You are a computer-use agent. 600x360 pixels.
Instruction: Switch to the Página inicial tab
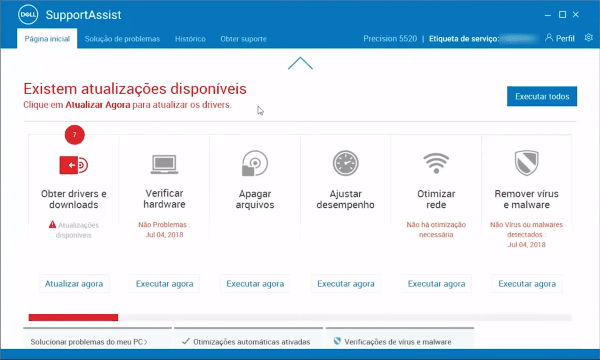click(x=47, y=39)
